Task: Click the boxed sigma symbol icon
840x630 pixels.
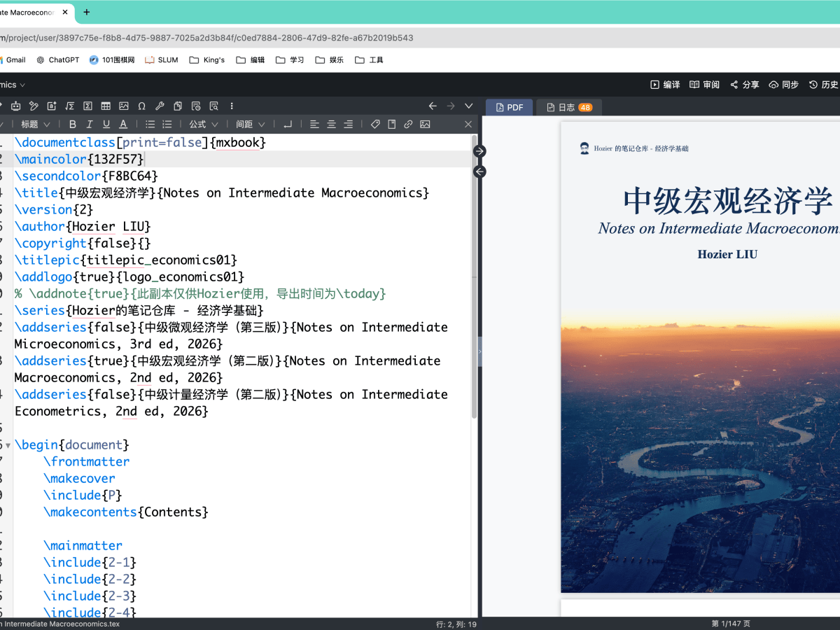Action: (87, 106)
